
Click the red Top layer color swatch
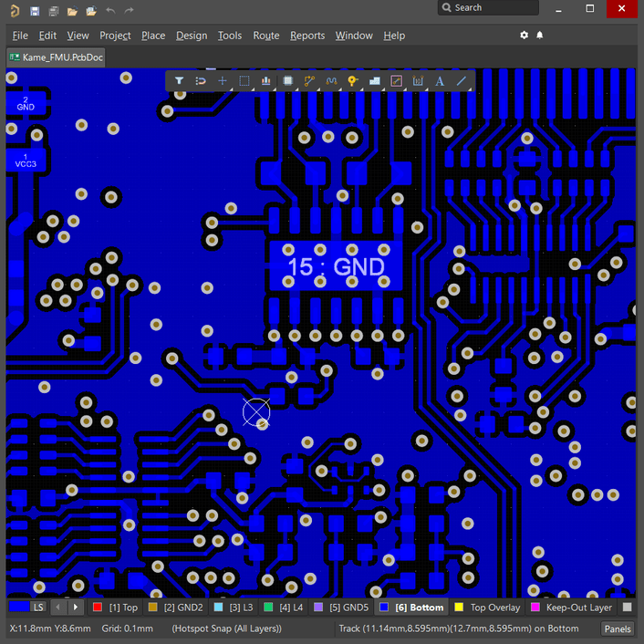[x=98, y=607]
